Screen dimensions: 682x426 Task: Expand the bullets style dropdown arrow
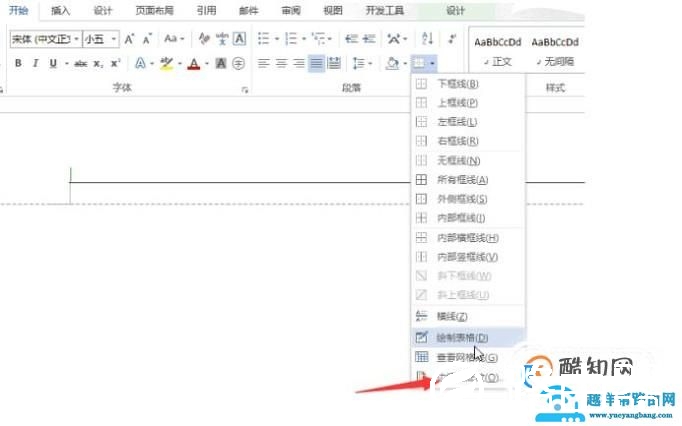(277, 39)
